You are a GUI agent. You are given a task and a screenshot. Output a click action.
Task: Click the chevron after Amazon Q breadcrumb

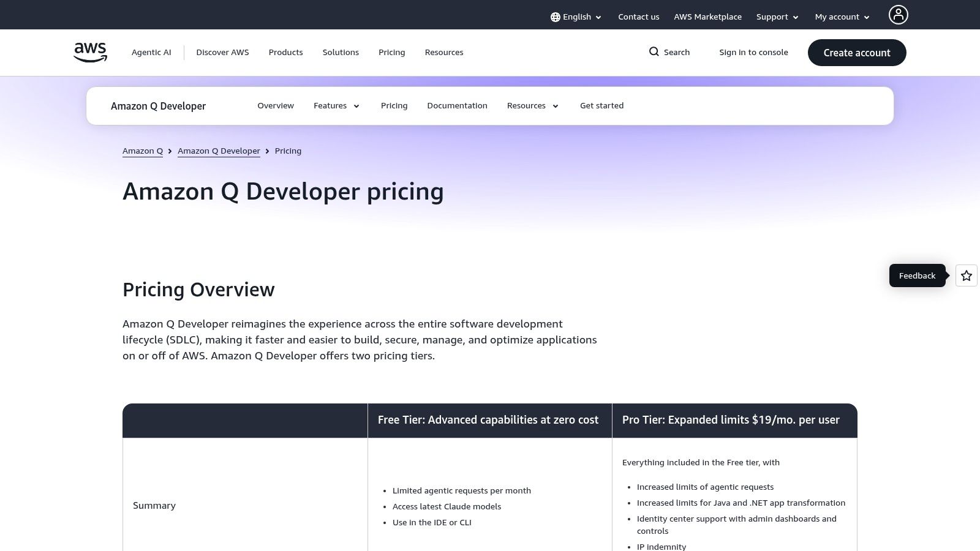[170, 151]
